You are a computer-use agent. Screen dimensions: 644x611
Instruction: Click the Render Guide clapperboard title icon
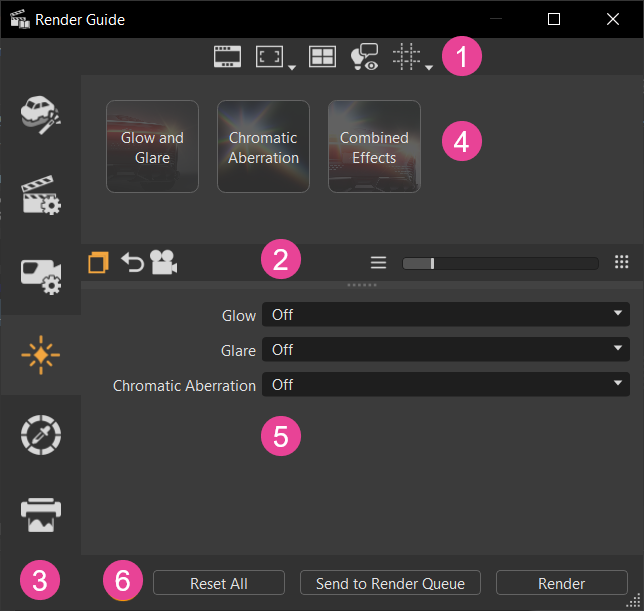click(x=20, y=19)
